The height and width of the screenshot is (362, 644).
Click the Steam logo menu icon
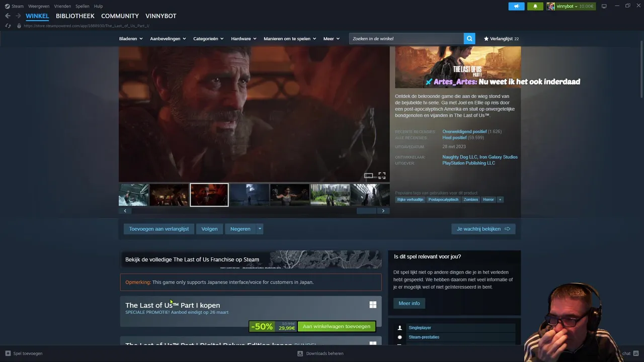[7, 6]
